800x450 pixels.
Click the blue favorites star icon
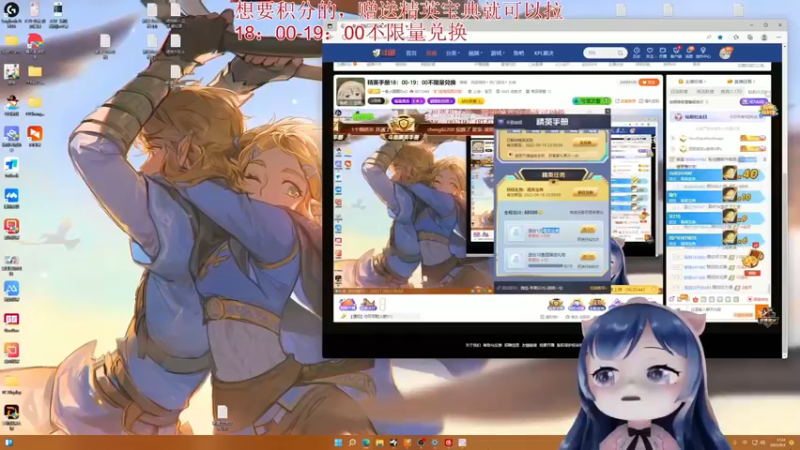click(x=720, y=37)
